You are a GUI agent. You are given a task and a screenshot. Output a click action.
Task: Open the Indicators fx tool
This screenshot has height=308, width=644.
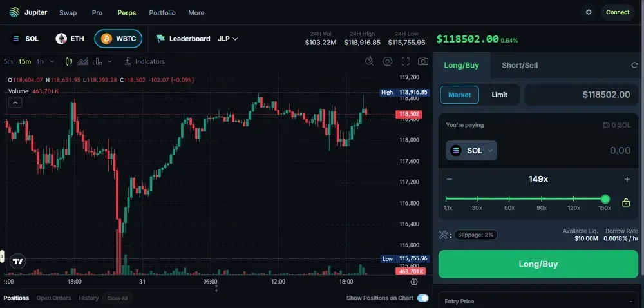click(144, 62)
